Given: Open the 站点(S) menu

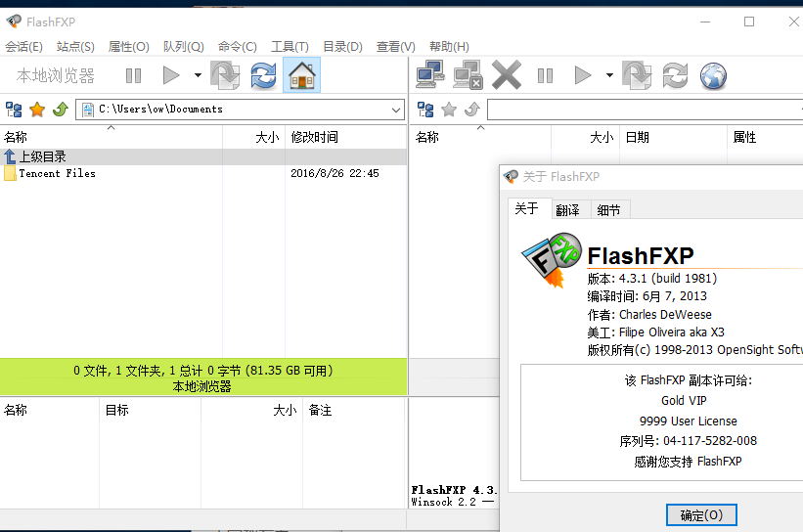Looking at the screenshot, I should [75, 47].
